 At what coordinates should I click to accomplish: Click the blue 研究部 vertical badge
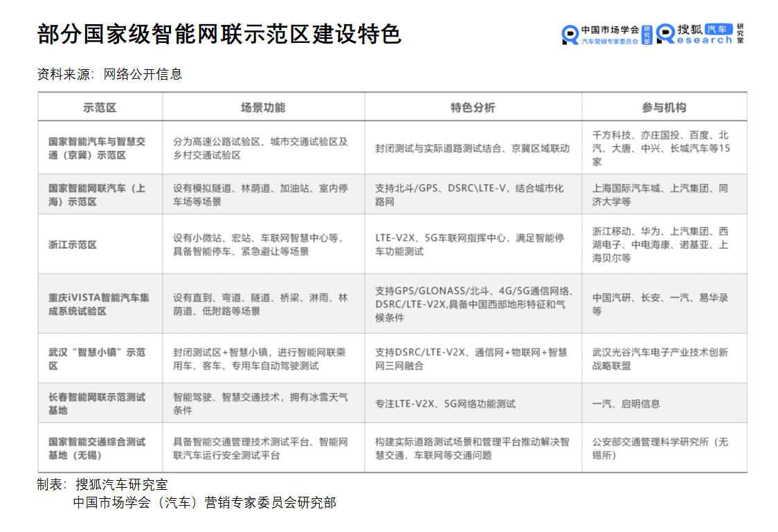pyautogui.click(x=647, y=34)
